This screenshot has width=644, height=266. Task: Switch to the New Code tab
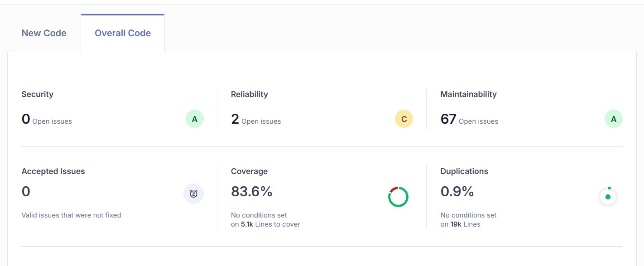point(44,33)
